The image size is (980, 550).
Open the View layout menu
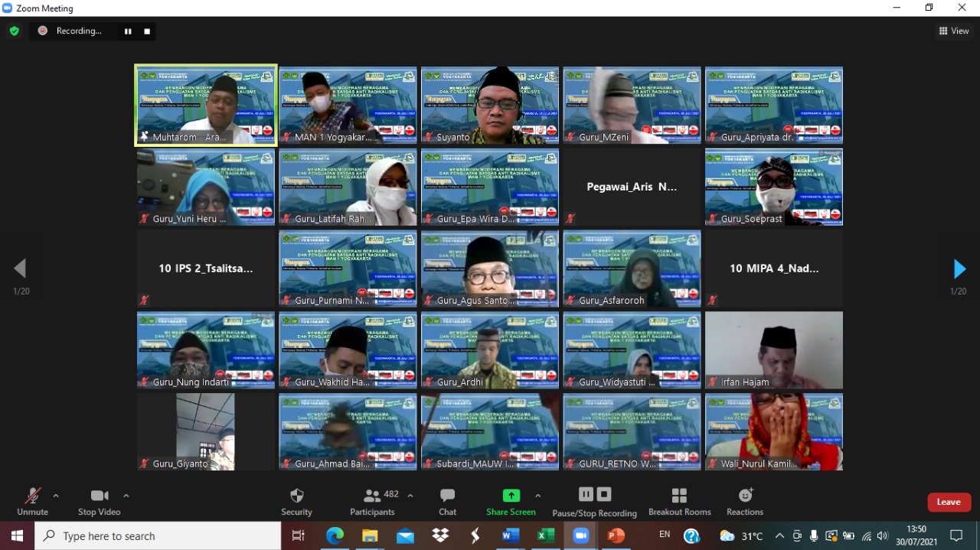(954, 31)
